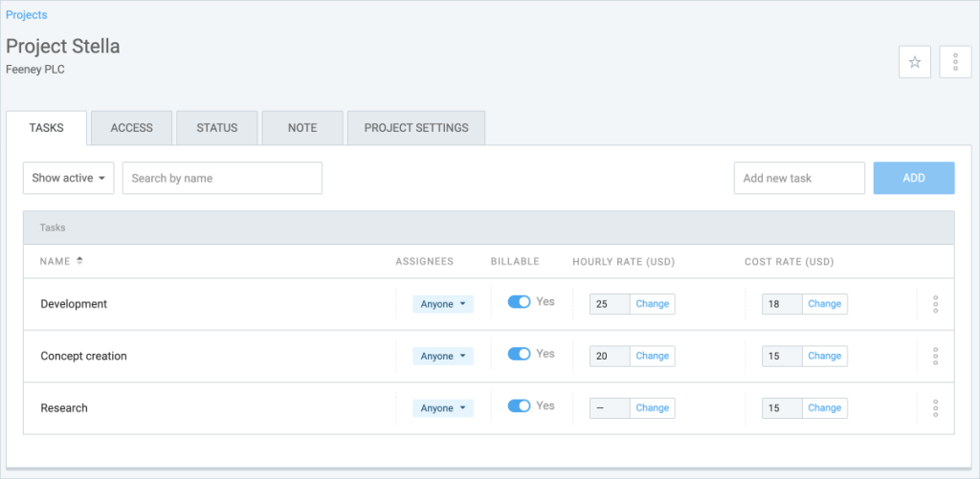Sort tasks by Name column
The width and height of the screenshot is (980, 479).
[x=61, y=261]
